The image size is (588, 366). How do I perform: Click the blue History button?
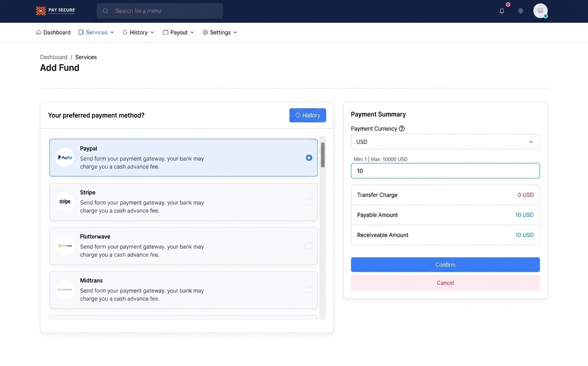pyautogui.click(x=308, y=115)
